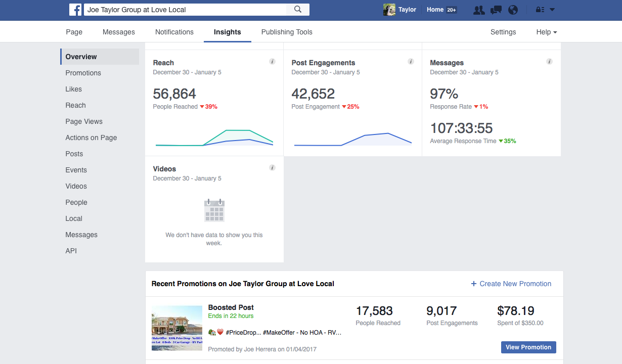Click the Taylor profile name
The width and height of the screenshot is (622, 364).
click(x=408, y=10)
